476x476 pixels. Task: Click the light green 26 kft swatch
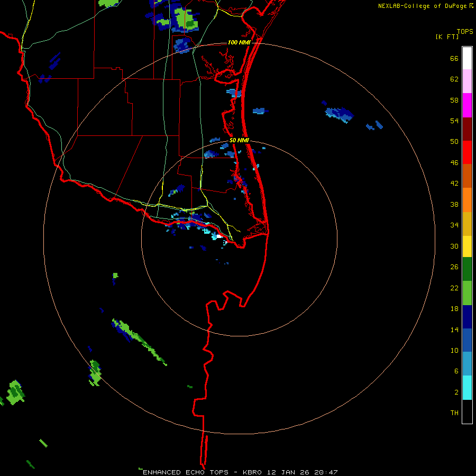pyautogui.click(x=467, y=293)
